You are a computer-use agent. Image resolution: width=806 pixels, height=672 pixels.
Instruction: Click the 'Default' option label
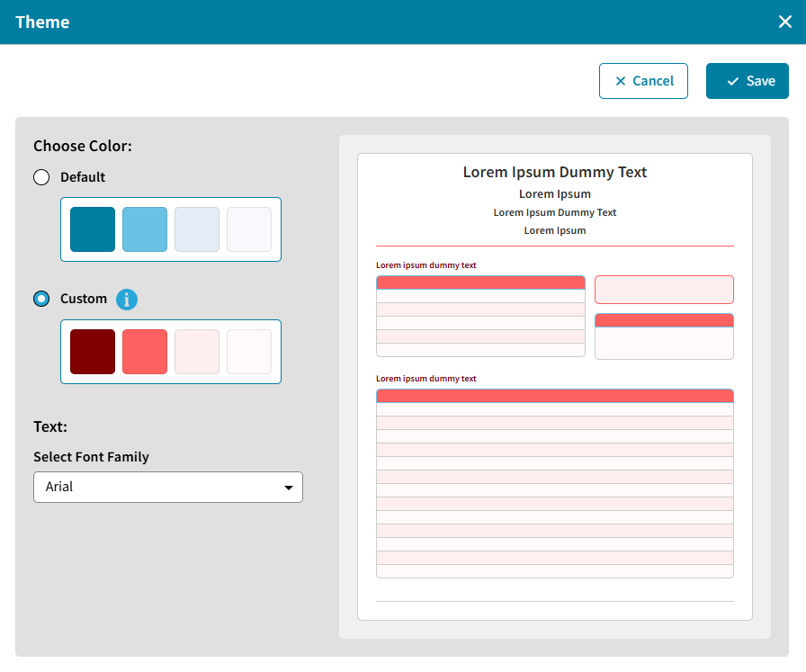coord(83,177)
